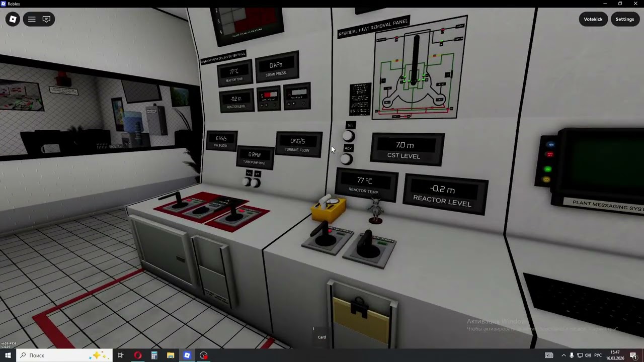Screen dimensions: 644x362
Task: Click the grey bar indicator controller
Action: click(297, 96)
